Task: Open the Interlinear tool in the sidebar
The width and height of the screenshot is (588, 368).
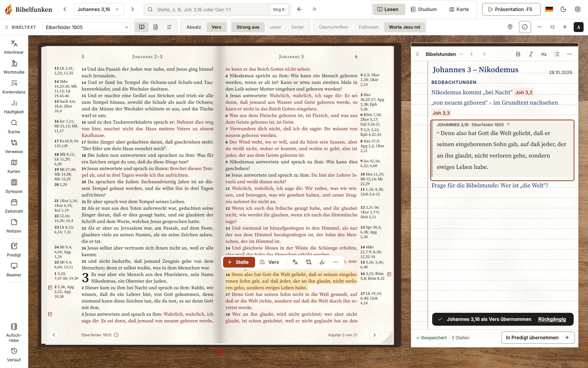Action: pos(14,47)
